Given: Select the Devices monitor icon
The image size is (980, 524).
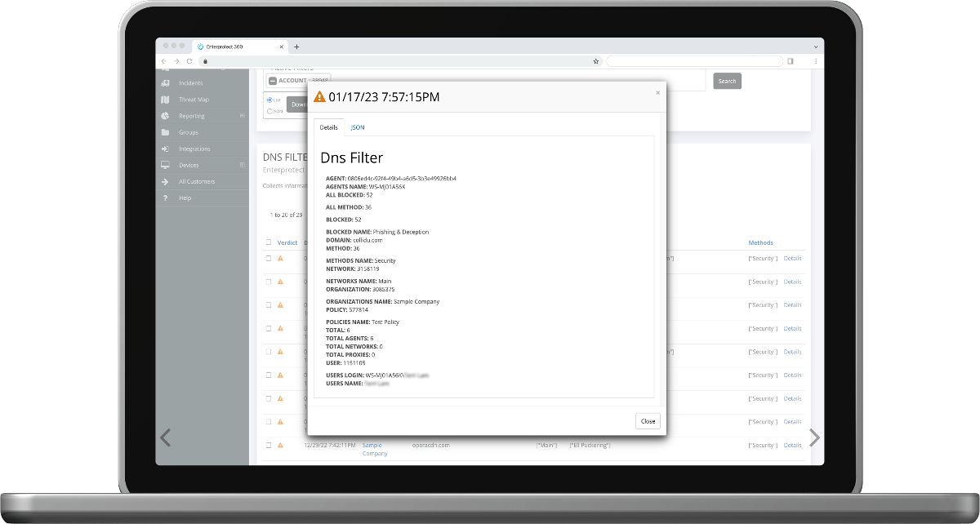Looking at the screenshot, I should (x=167, y=165).
